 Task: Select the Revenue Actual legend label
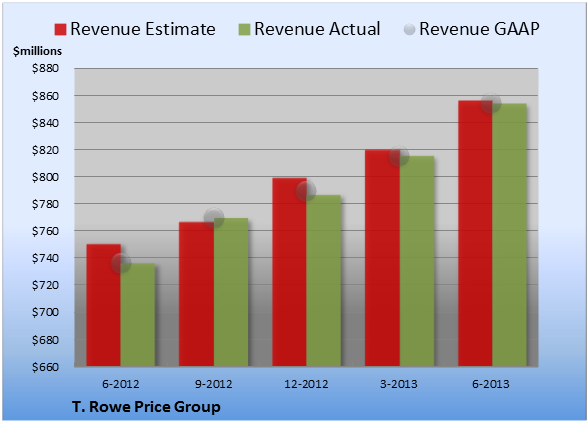pyautogui.click(x=317, y=29)
